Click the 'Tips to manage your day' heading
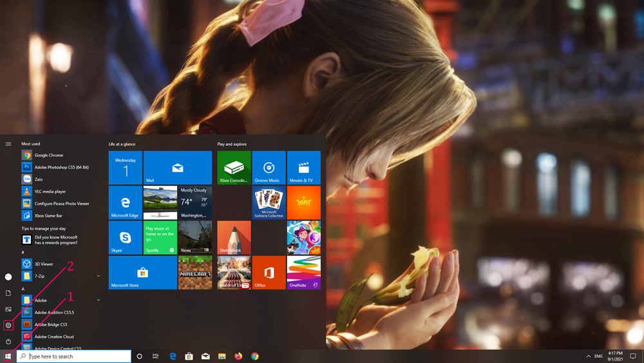 coord(44,228)
